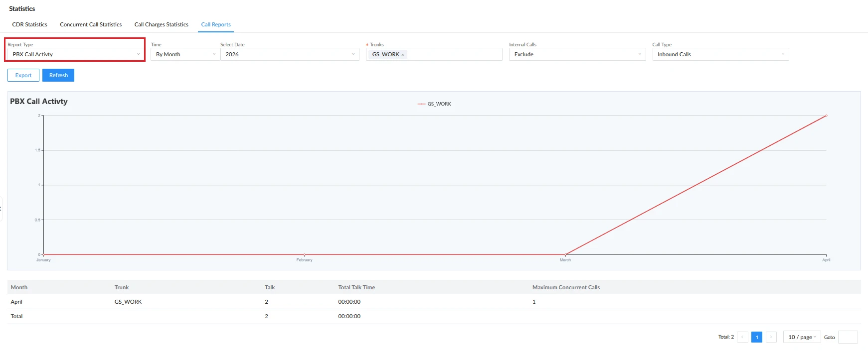The image size is (868, 352).
Task: Click the Total row label
Action: point(16,316)
